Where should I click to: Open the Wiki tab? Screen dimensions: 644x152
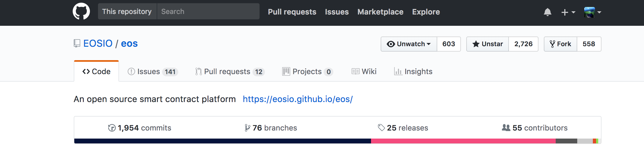pyautogui.click(x=364, y=71)
